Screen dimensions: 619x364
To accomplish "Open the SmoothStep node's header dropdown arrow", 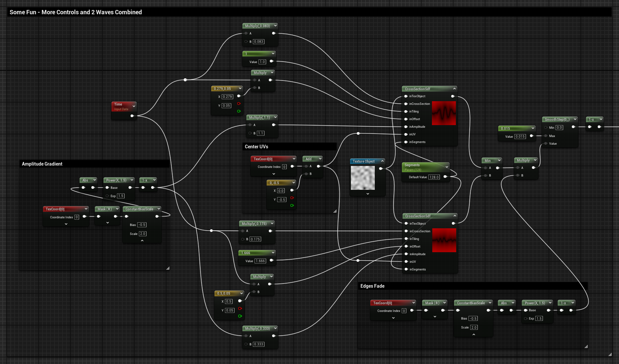I will click(575, 119).
